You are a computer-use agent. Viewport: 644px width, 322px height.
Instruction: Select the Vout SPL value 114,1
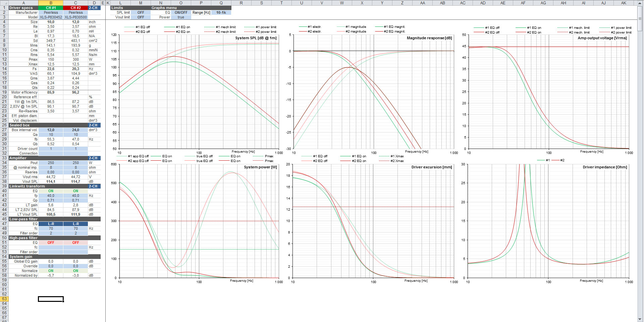point(51,181)
